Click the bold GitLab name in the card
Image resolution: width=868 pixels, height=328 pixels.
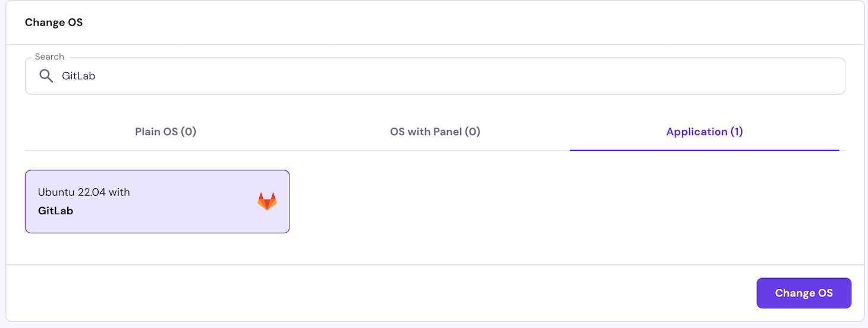tap(55, 211)
